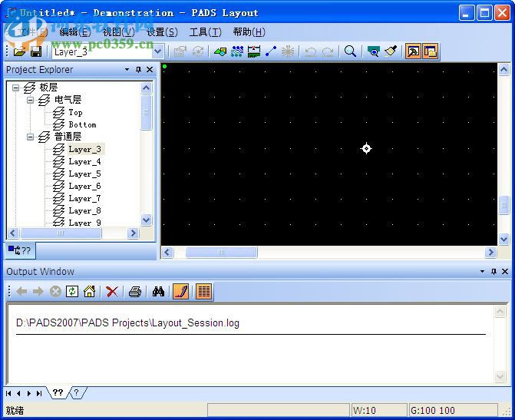
Task: Click the Open file folder icon
Action: coord(20,51)
